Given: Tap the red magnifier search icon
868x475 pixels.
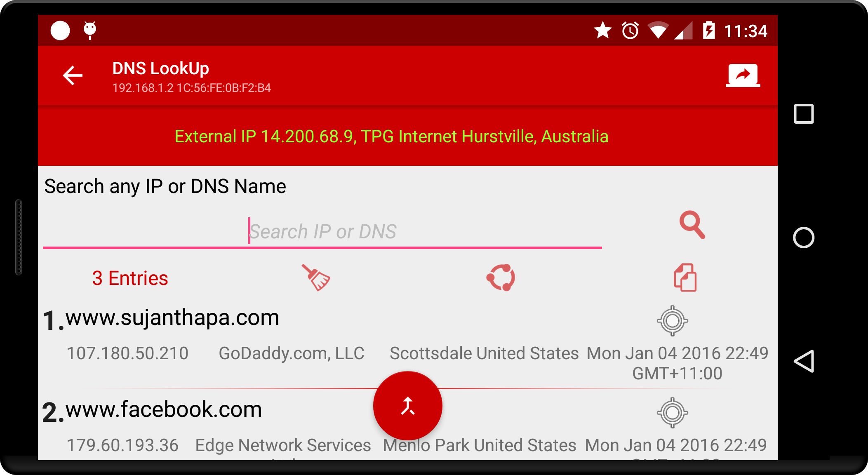Looking at the screenshot, I should tap(692, 225).
